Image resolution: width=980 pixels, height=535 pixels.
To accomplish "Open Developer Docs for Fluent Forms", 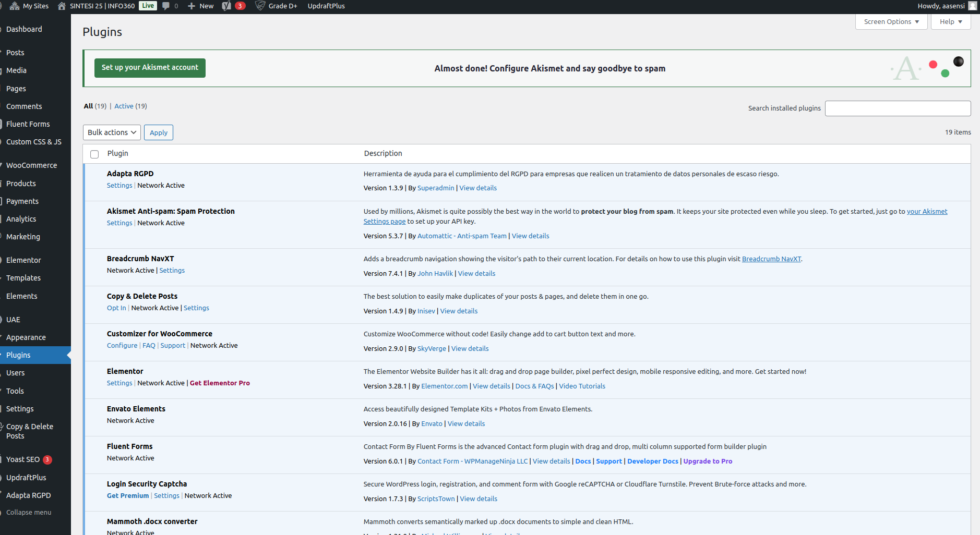I will pos(653,461).
